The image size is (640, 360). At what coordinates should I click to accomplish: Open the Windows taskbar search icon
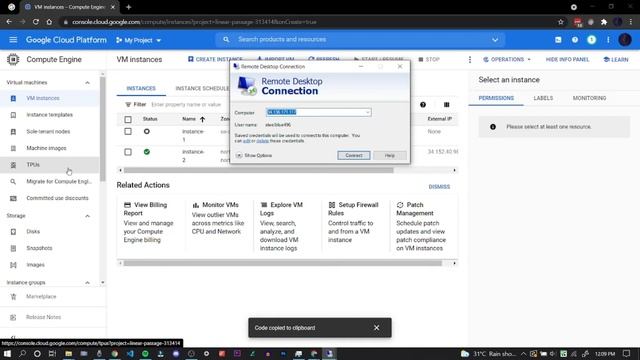point(22,354)
